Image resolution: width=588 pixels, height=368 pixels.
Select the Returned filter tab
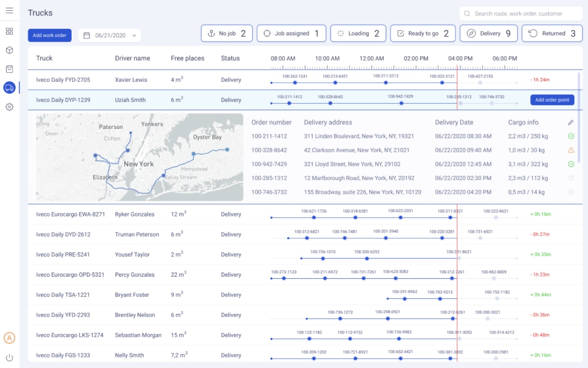pyautogui.click(x=552, y=33)
